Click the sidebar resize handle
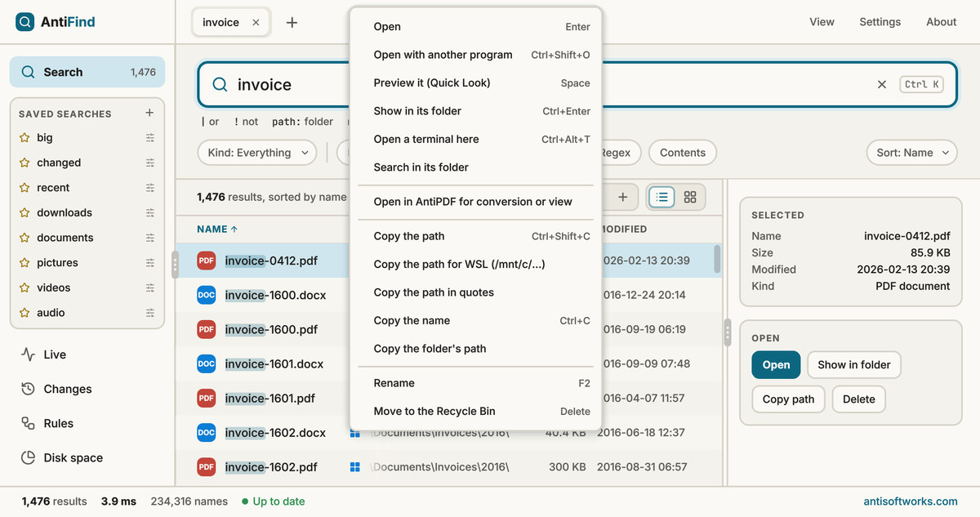This screenshot has width=980, height=517. 175,265
